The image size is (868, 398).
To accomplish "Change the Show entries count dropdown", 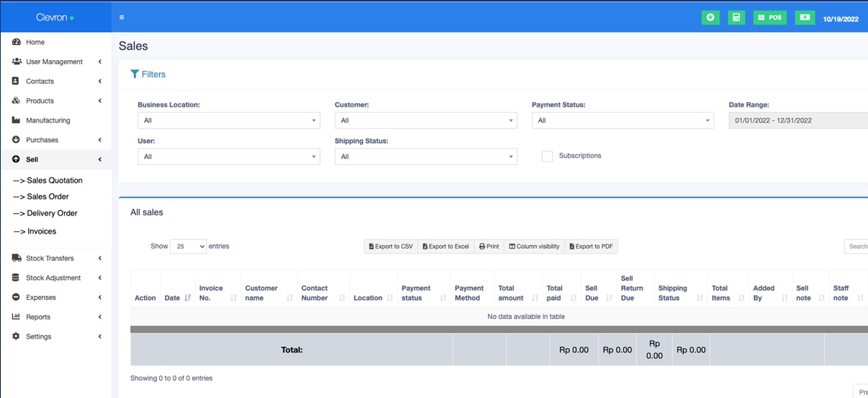I will coord(188,247).
